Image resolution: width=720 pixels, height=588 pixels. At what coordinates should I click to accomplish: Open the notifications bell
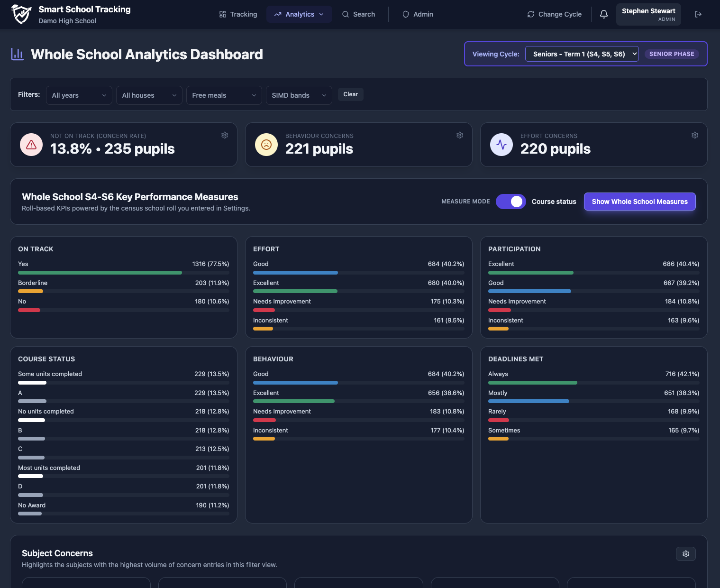pyautogui.click(x=603, y=14)
